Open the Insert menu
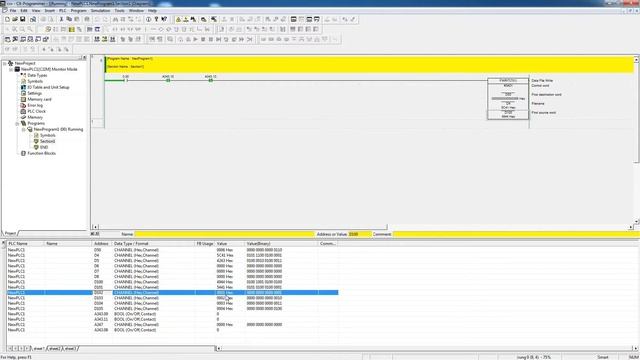 click(49, 11)
